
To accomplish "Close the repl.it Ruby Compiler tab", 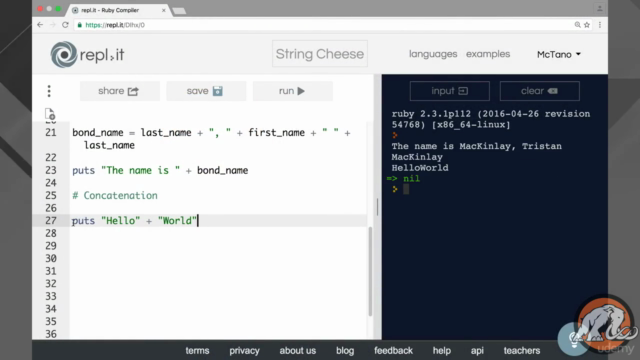I will [164, 10].
